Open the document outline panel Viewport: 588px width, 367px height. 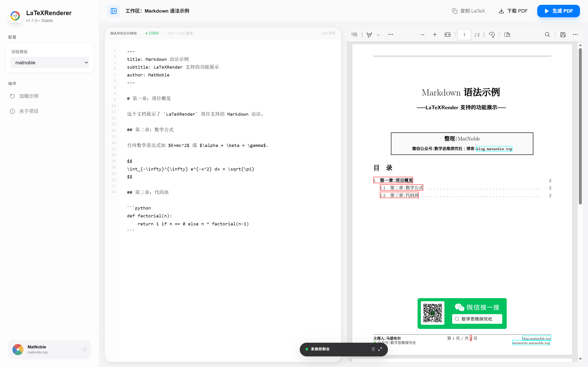pos(354,34)
